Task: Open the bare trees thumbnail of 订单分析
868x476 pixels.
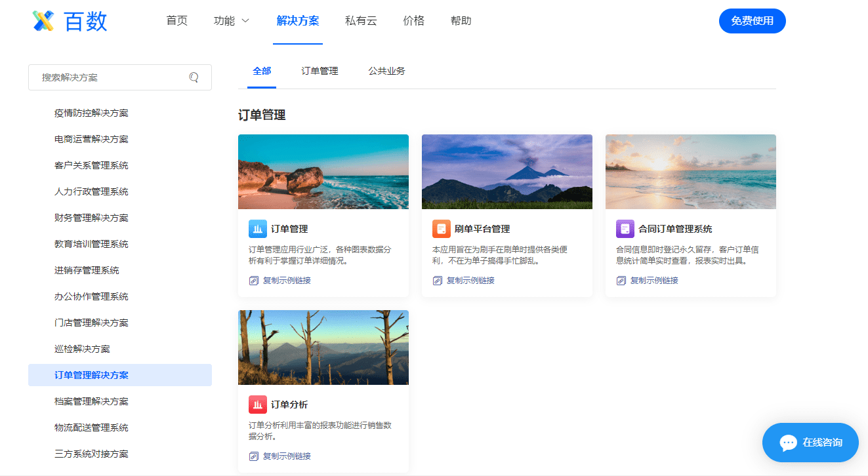Action: [x=323, y=347]
